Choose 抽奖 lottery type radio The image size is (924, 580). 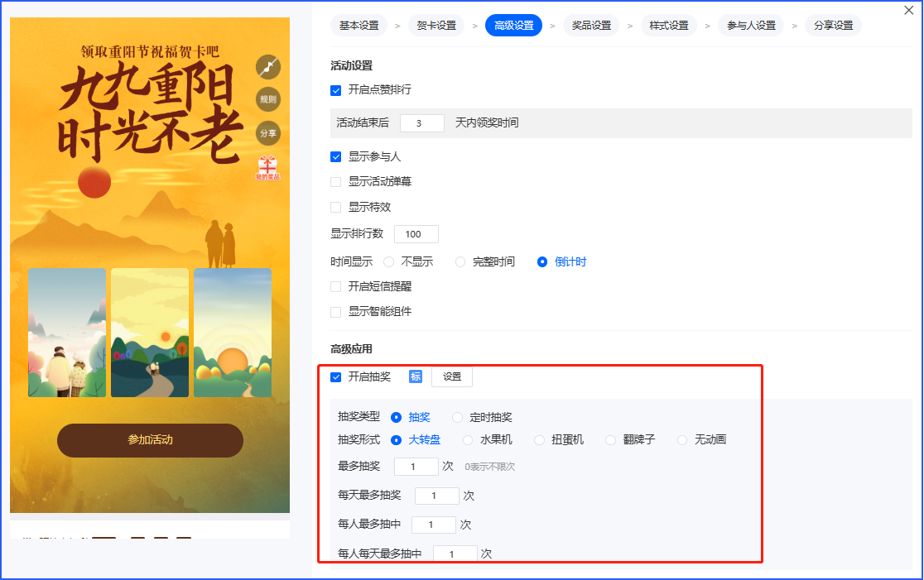[x=396, y=418]
